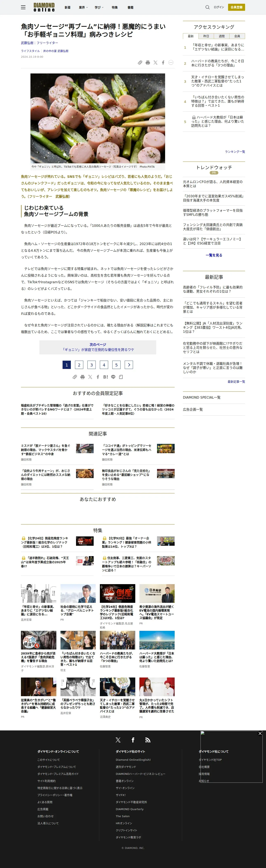Open ランキング一覧 link

click(235, 152)
